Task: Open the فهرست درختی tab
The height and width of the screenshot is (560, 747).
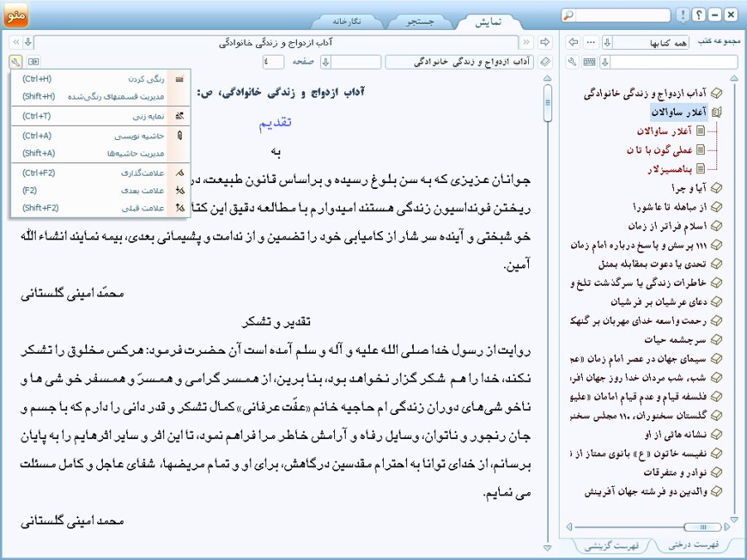Action: click(x=693, y=545)
